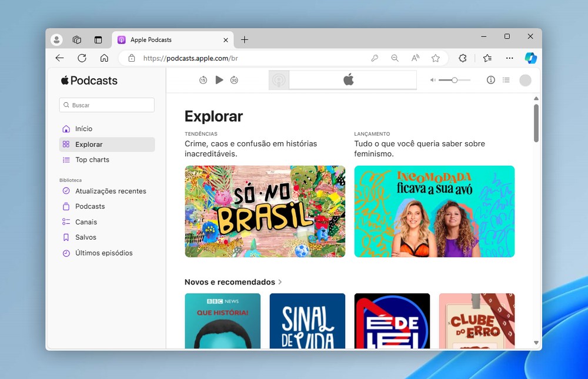Skip back 15 seconds in player
588x379 pixels.
[x=203, y=80]
